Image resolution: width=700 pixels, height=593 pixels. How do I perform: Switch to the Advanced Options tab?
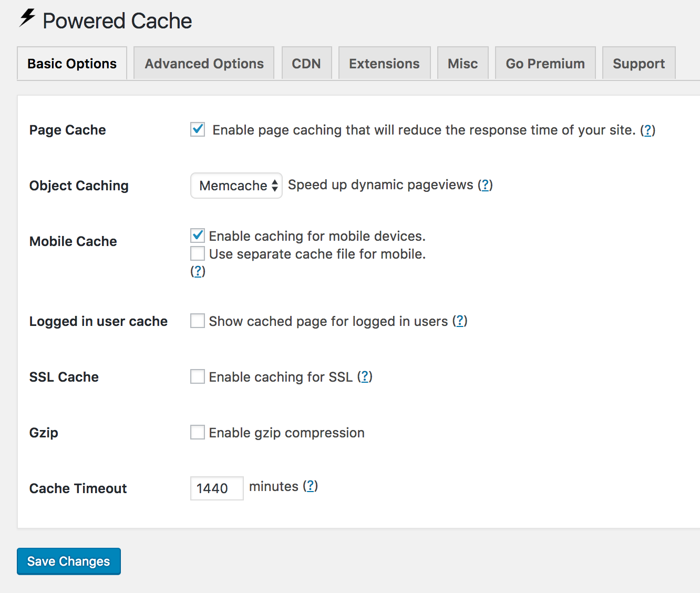pos(204,63)
